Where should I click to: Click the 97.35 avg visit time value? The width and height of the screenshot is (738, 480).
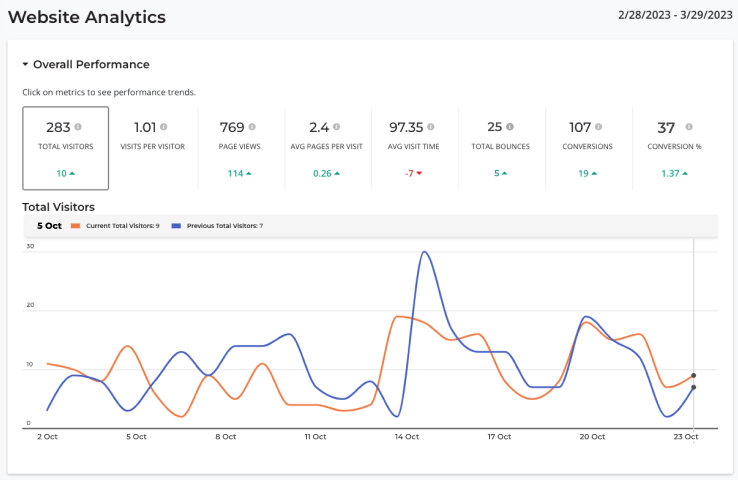pyautogui.click(x=406, y=127)
